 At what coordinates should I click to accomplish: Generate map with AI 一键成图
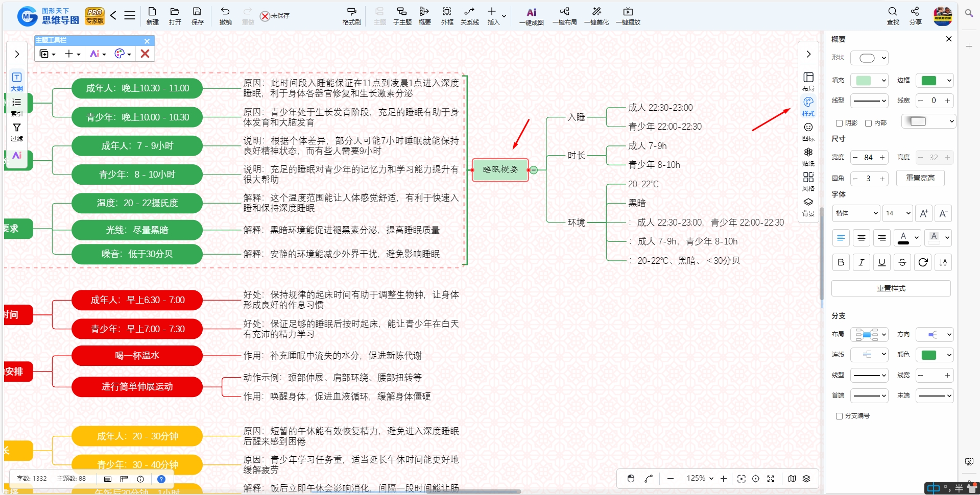[531, 16]
